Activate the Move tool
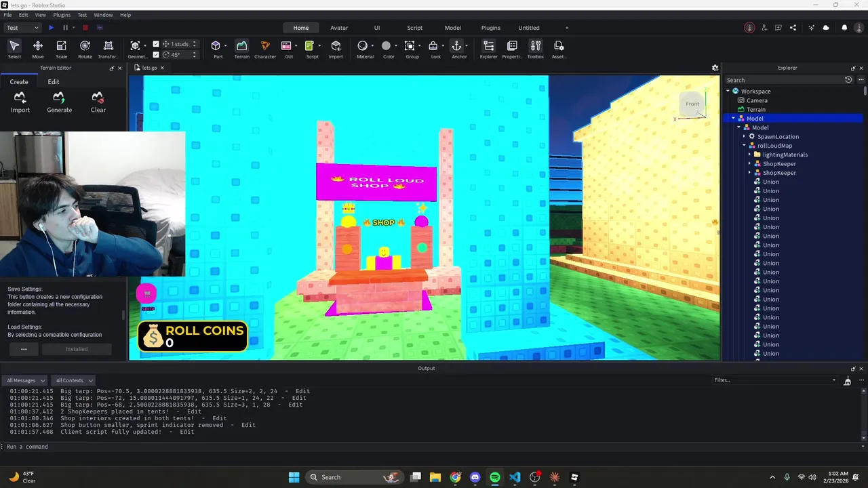Image resolution: width=868 pixels, height=488 pixels. 38,49
